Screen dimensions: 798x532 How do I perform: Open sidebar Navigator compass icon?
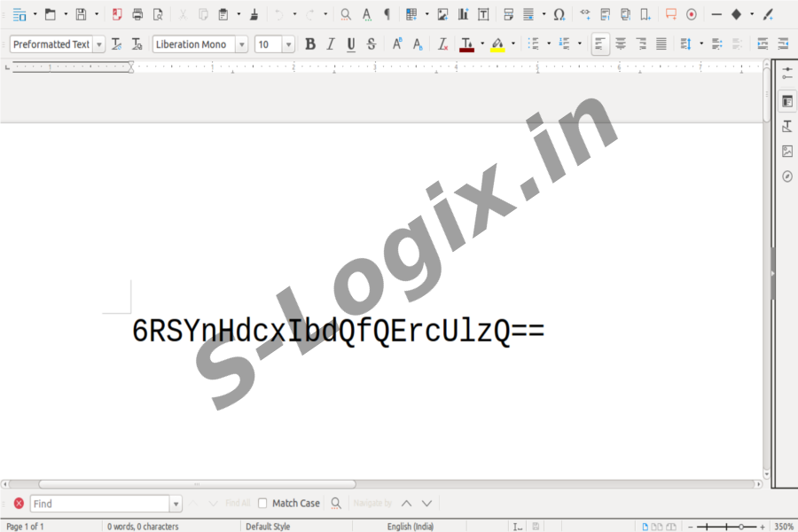(787, 176)
